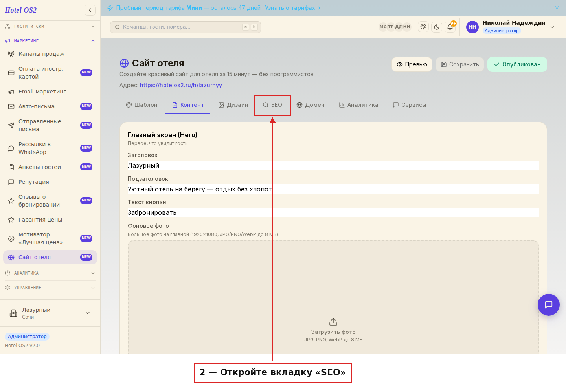Open the hotelos2.ru/h/lazurnyy site link
This screenshot has height=392, width=566.
181,85
